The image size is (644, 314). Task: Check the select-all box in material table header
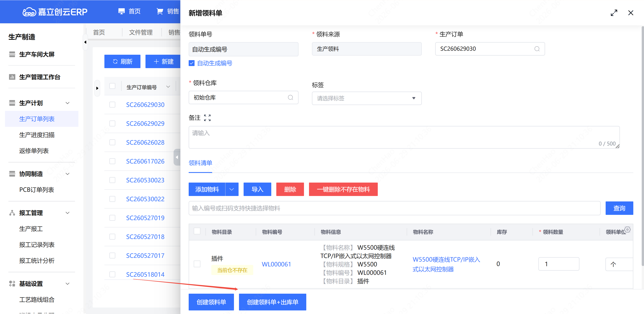click(x=197, y=231)
